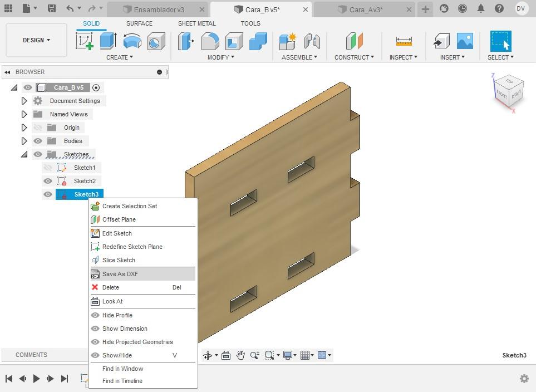Click the Insert Derive icon
Image resolution: width=536 pixels, height=392 pixels.
441,41
